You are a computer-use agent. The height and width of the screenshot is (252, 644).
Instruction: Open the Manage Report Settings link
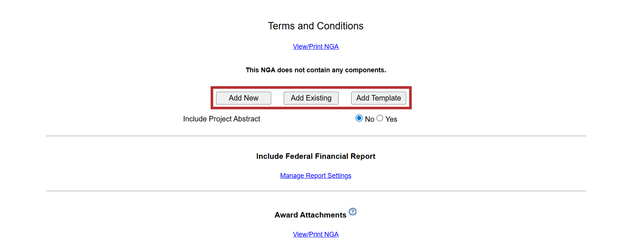click(x=316, y=176)
